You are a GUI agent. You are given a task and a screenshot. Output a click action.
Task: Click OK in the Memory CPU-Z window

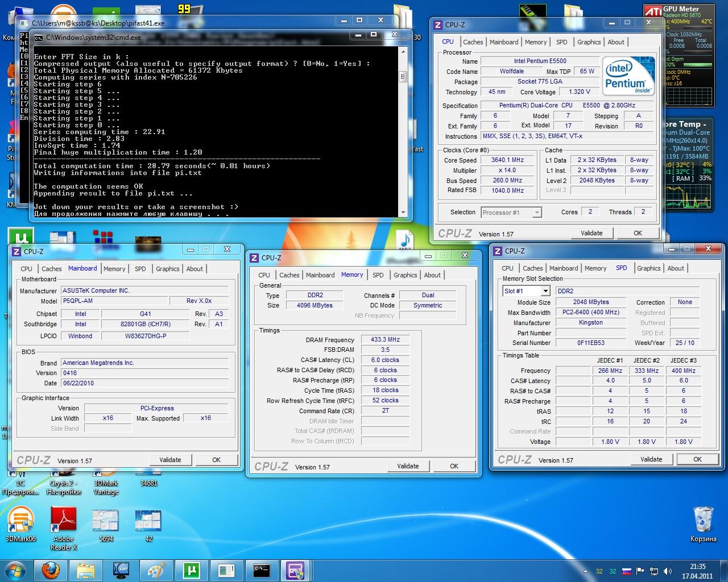(x=454, y=466)
